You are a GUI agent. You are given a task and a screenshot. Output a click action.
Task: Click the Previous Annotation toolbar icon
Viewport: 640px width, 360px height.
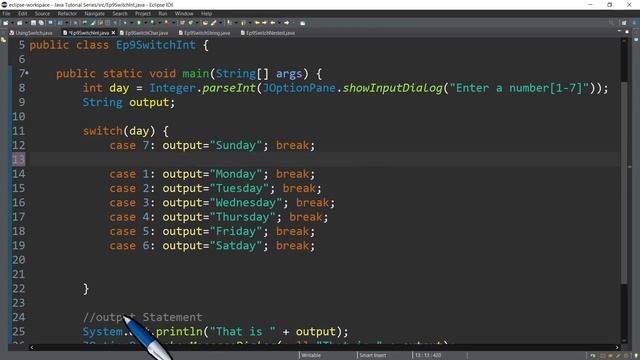[x=242, y=23]
